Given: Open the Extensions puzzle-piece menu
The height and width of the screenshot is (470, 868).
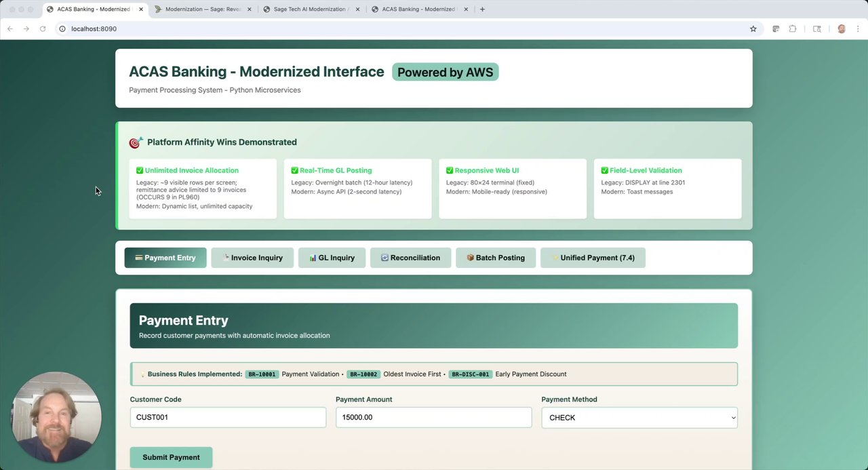Looking at the screenshot, I should pos(792,29).
